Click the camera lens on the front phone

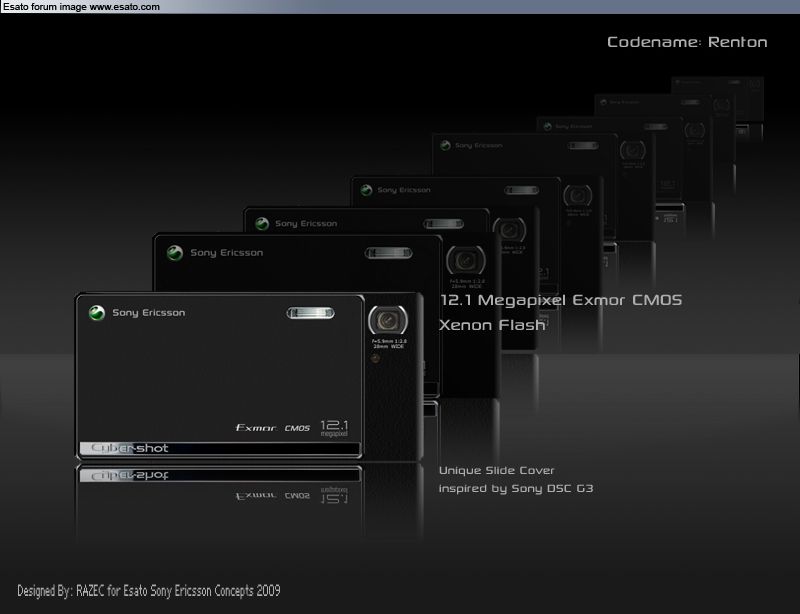point(387,320)
